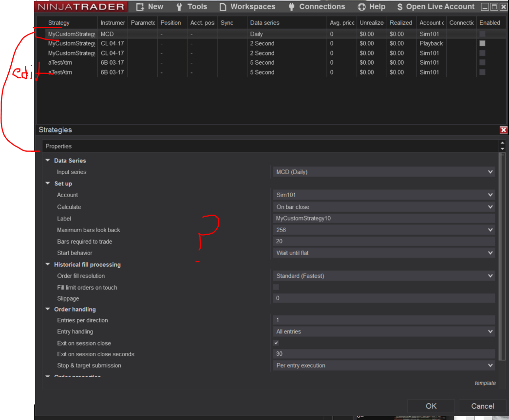Select the MyCustomStrategy MCD row

pyautogui.click(x=271, y=34)
